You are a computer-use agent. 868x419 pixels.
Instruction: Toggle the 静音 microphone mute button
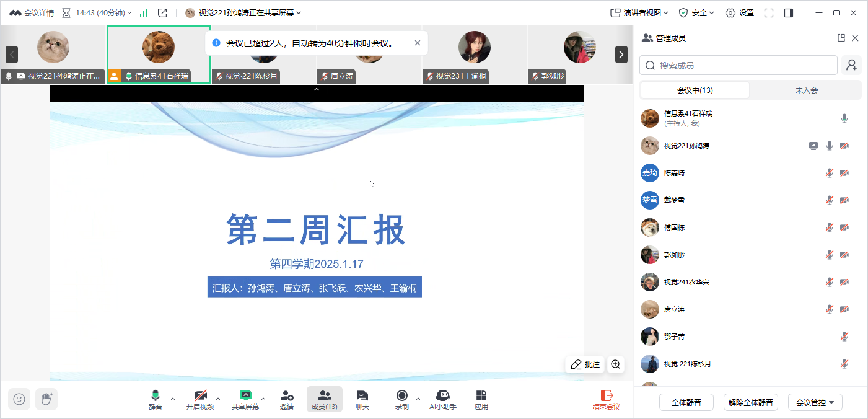[x=155, y=400]
